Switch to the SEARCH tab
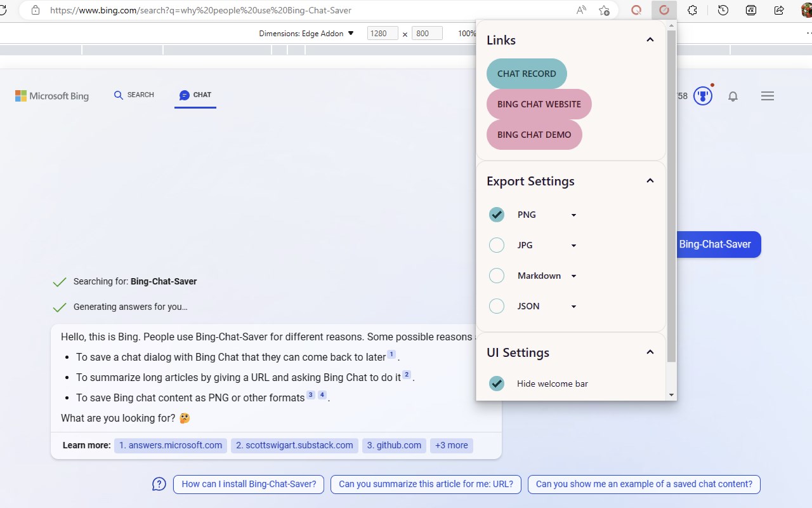This screenshot has width=812, height=508. 134,95
